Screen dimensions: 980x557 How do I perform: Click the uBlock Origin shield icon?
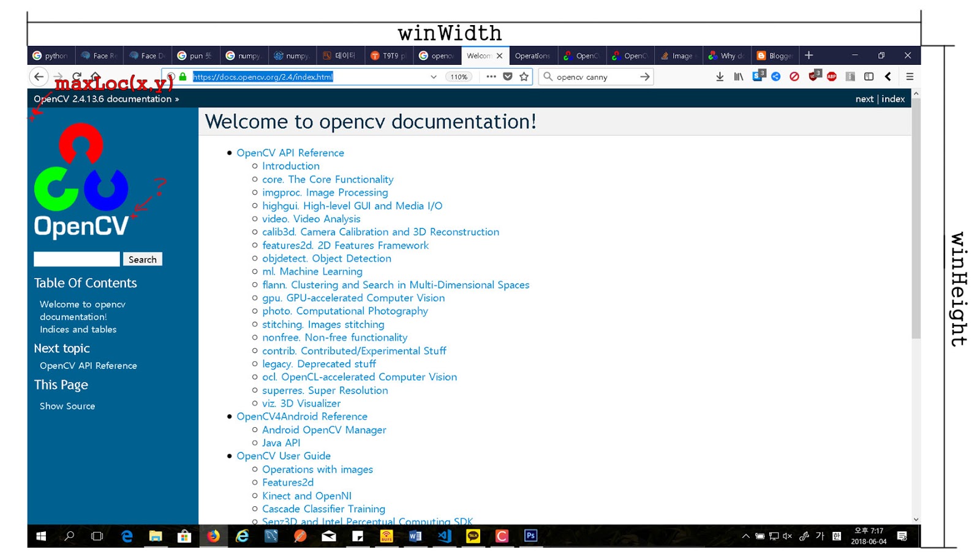click(813, 77)
